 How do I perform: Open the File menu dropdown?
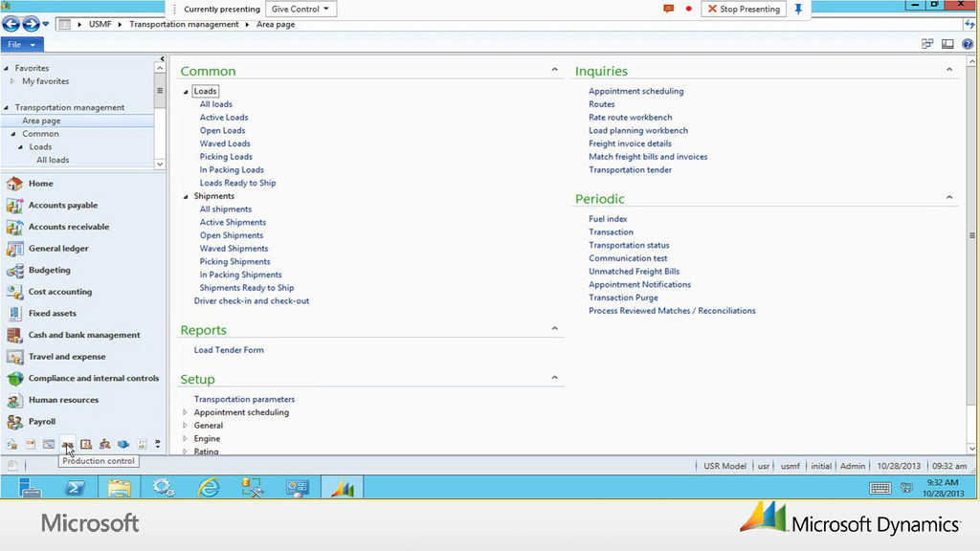click(22, 44)
